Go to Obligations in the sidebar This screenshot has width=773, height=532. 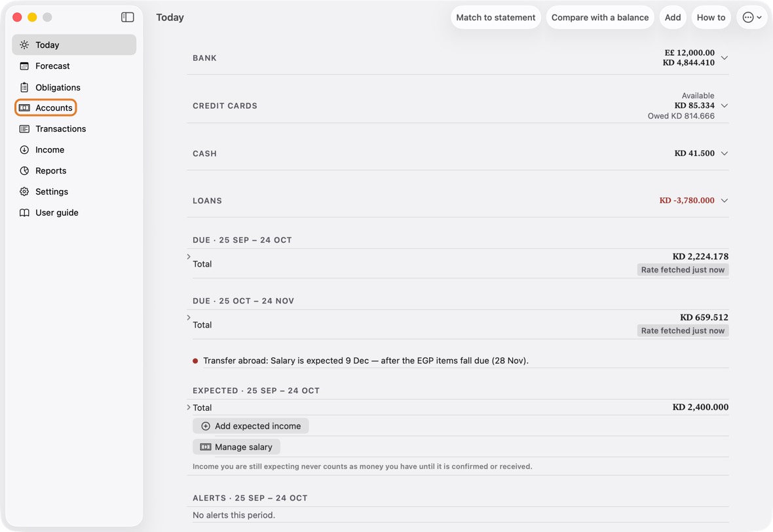tap(74, 87)
